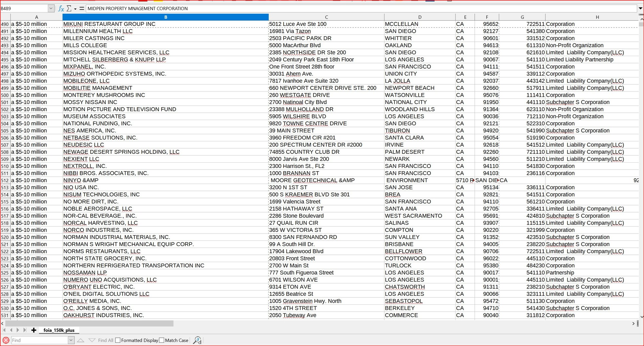Add a new sheet with plus icon
The height and width of the screenshot is (346, 644).
tap(34, 330)
